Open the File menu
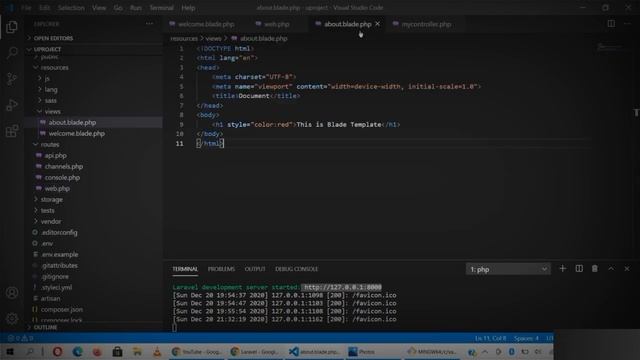 (x=26, y=8)
